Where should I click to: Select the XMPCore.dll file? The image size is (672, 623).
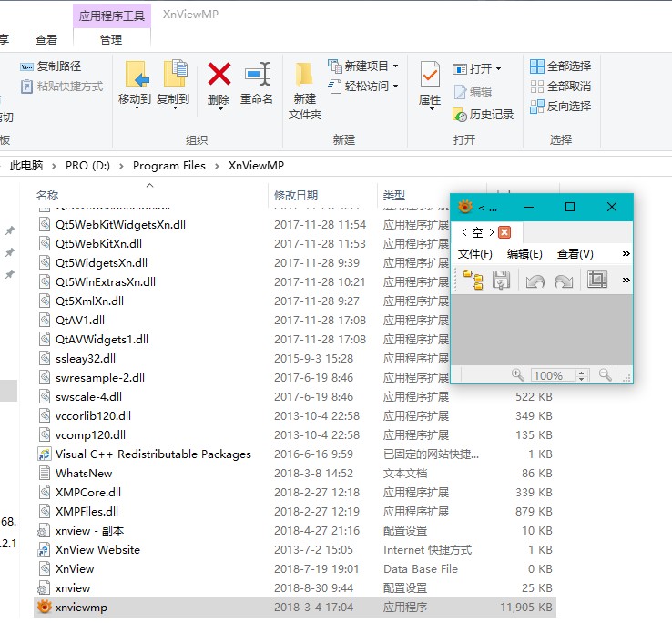pos(295,492)
